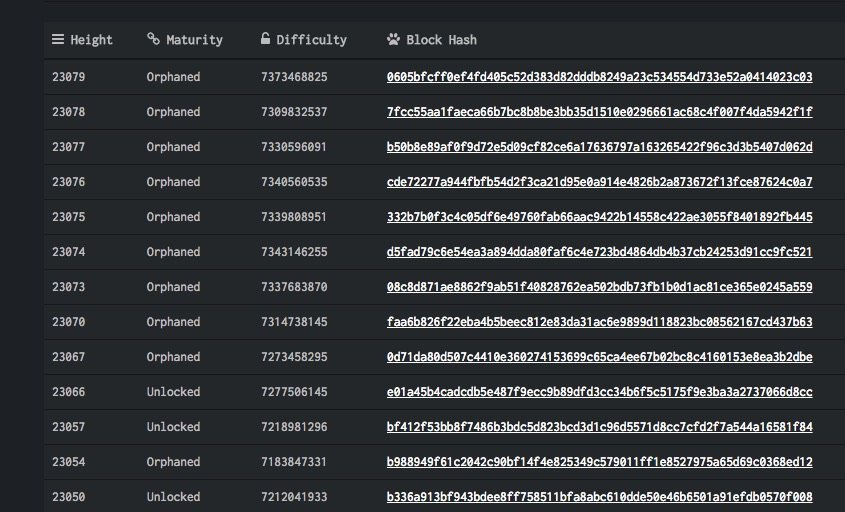Open block hash starting with 7fcc55aa1faeca
Viewport: 845px width, 512px height.
click(x=599, y=112)
